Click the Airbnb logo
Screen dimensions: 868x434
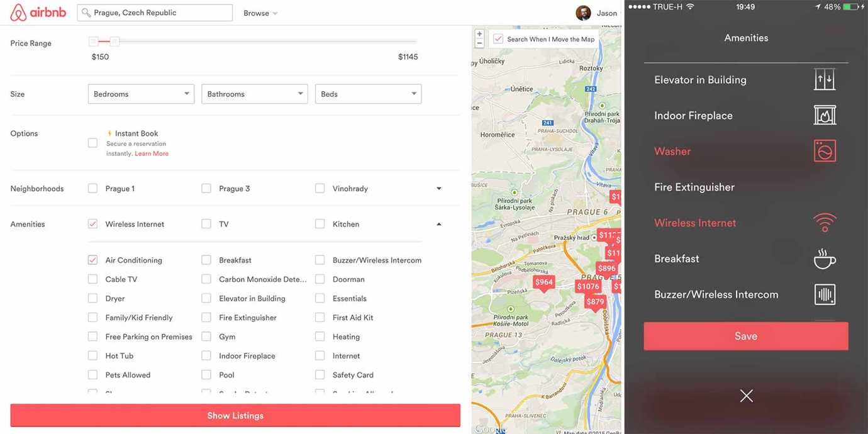[37, 12]
